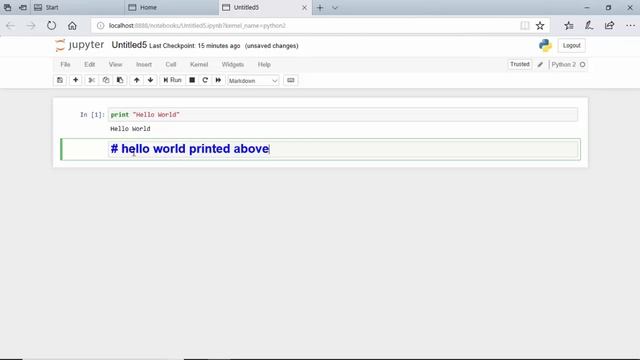The height and width of the screenshot is (360, 640).
Task: Go back in the browser
Action: pyautogui.click(x=10, y=26)
